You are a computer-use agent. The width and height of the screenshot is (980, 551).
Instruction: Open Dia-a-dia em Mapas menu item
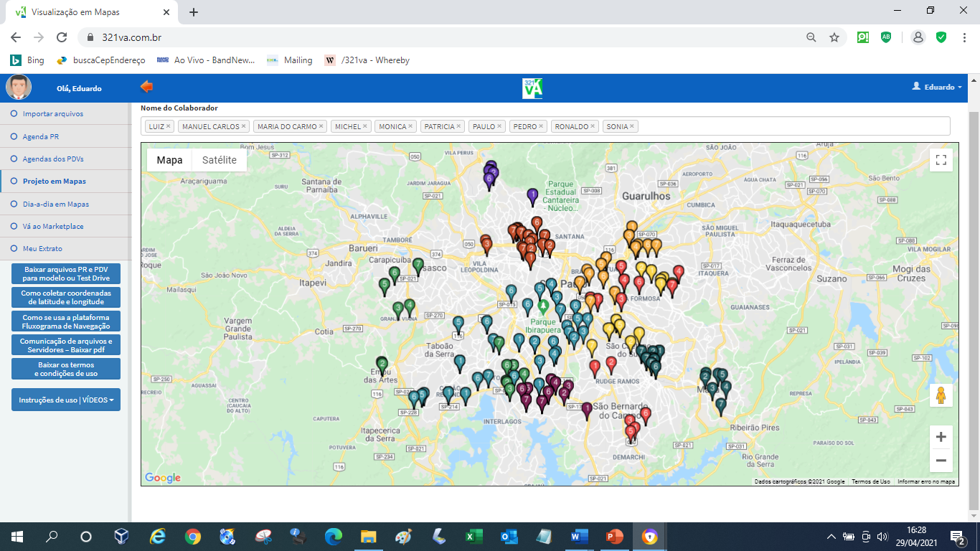tap(55, 204)
